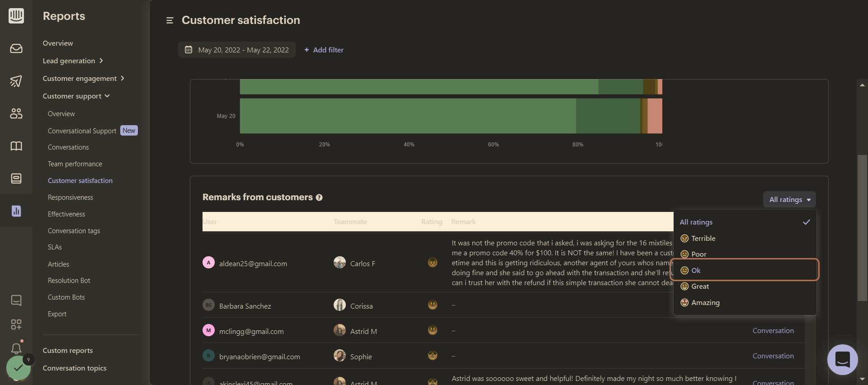
Task: Toggle the hamburger menu beside Customer satisfaction
Action: coord(170,20)
